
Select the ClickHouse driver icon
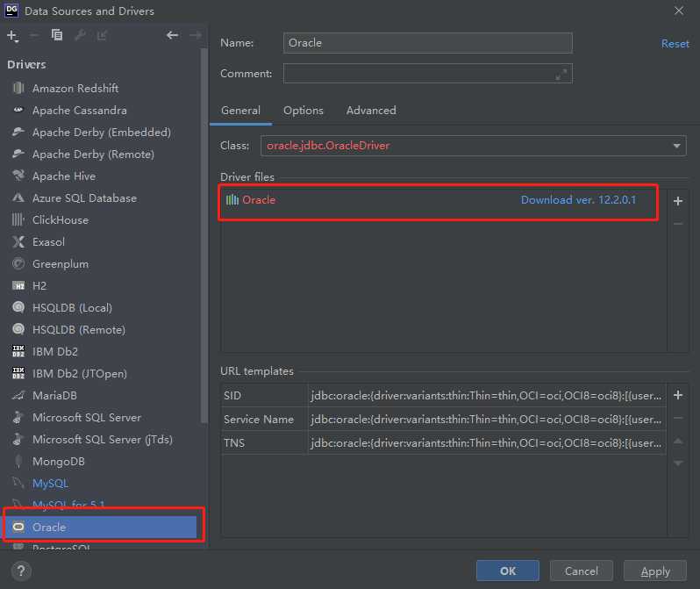pyautogui.click(x=18, y=219)
